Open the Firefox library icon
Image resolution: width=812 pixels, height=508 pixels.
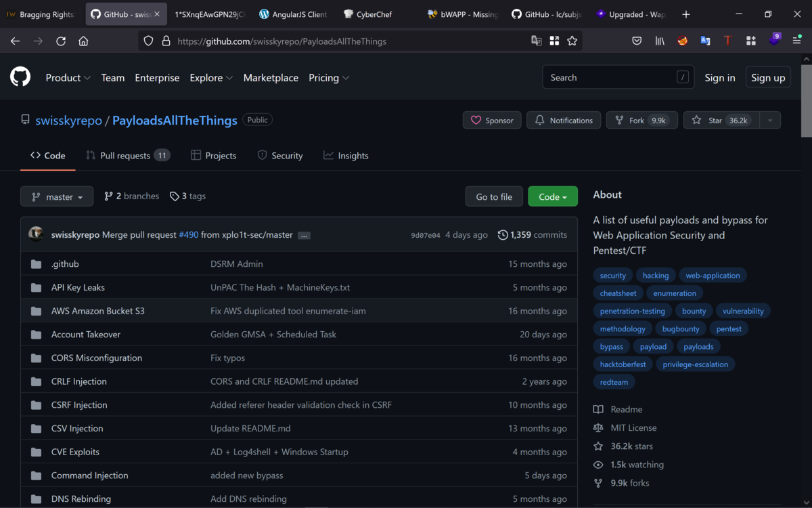coord(660,41)
